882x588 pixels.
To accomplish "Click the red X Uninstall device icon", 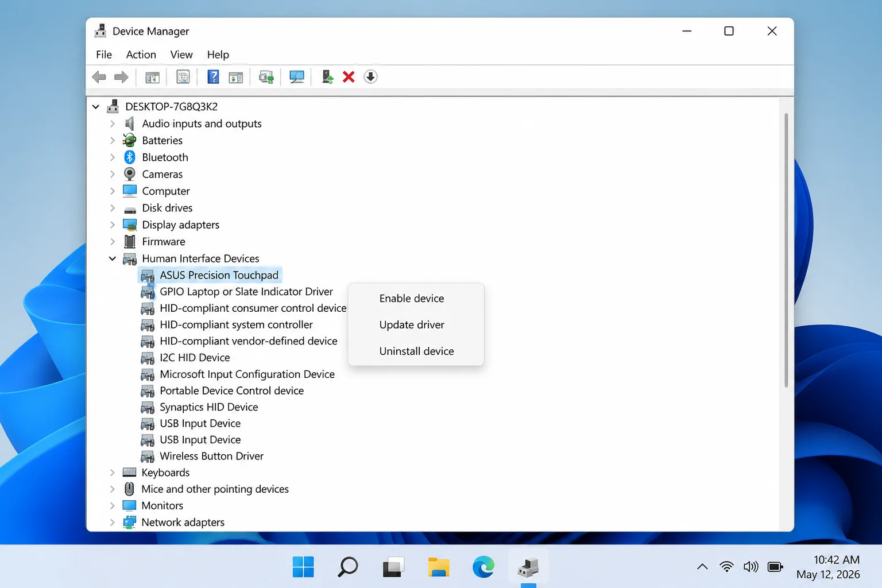I will tap(349, 77).
